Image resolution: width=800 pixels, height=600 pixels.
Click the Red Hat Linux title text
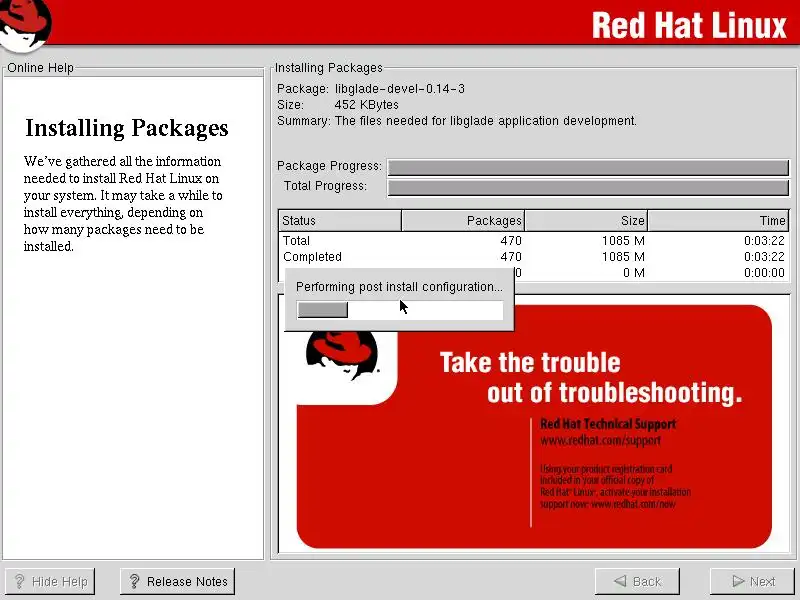[x=689, y=25]
